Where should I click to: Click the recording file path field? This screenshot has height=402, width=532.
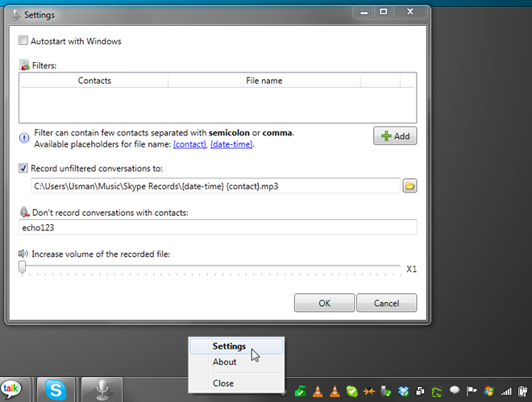(215, 186)
